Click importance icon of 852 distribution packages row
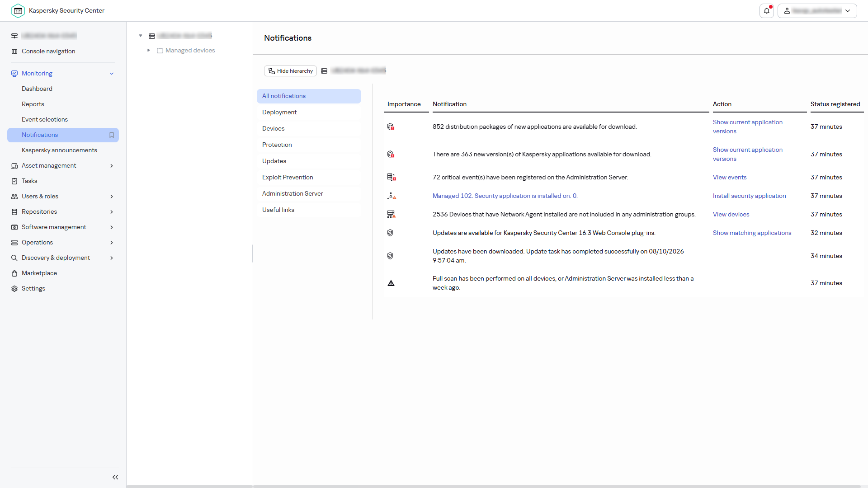The height and width of the screenshot is (488, 868). (391, 127)
